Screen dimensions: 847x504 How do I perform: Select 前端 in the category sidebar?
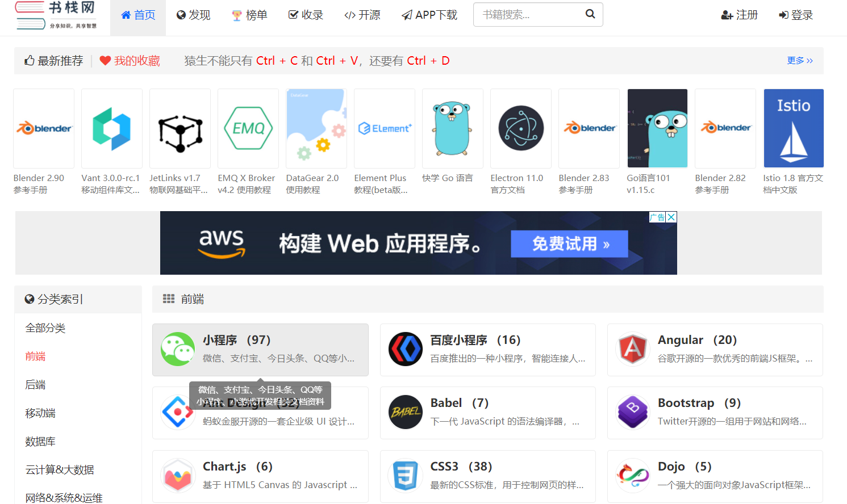point(35,356)
